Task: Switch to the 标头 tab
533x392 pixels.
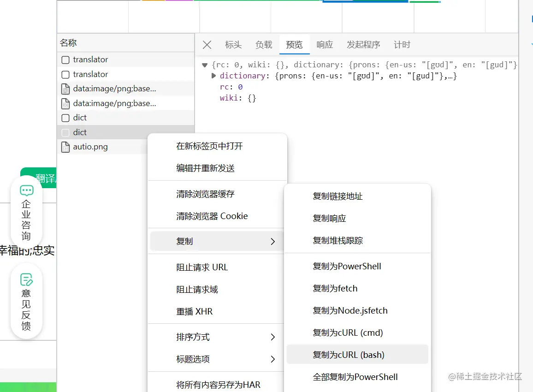Action: click(233, 45)
